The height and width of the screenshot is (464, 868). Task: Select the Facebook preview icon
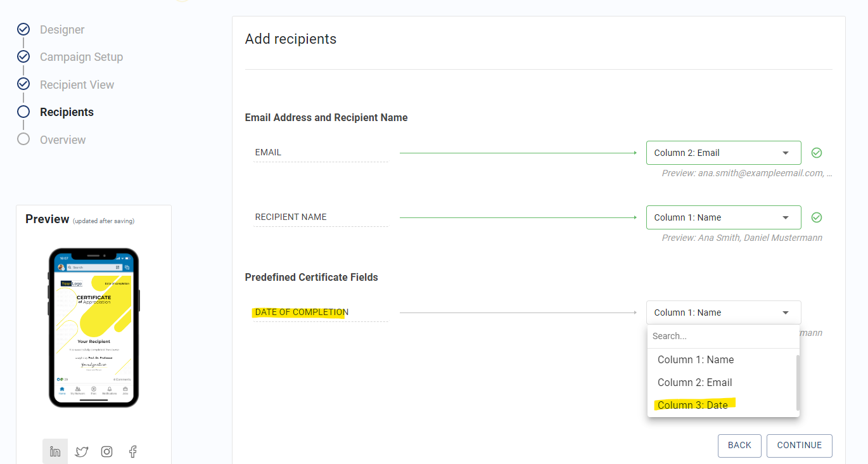tap(133, 451)
